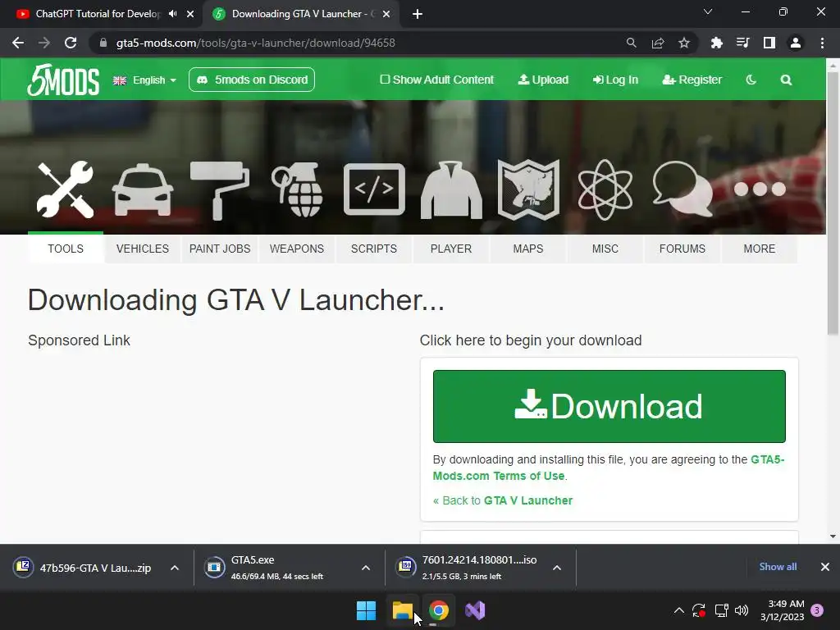Click the big green Download button
The image size is (840, 630).
tap(609, 406)
